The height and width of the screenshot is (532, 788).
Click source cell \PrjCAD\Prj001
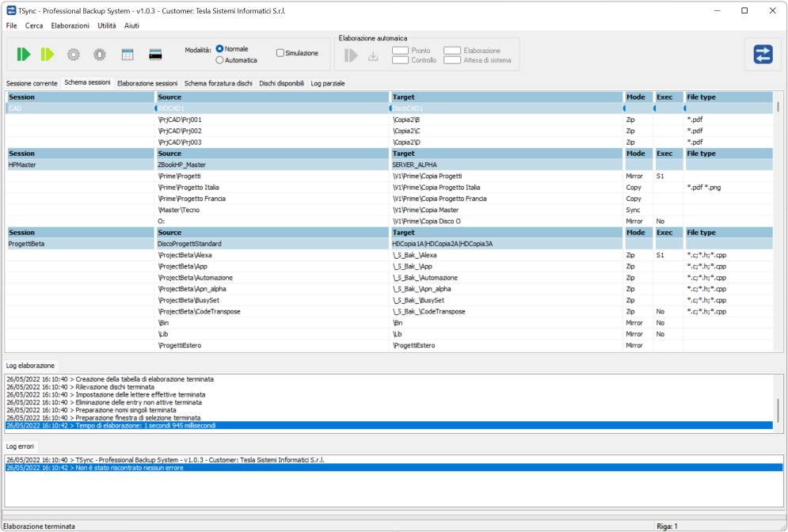pyautogui.click(x=272, y=120)
